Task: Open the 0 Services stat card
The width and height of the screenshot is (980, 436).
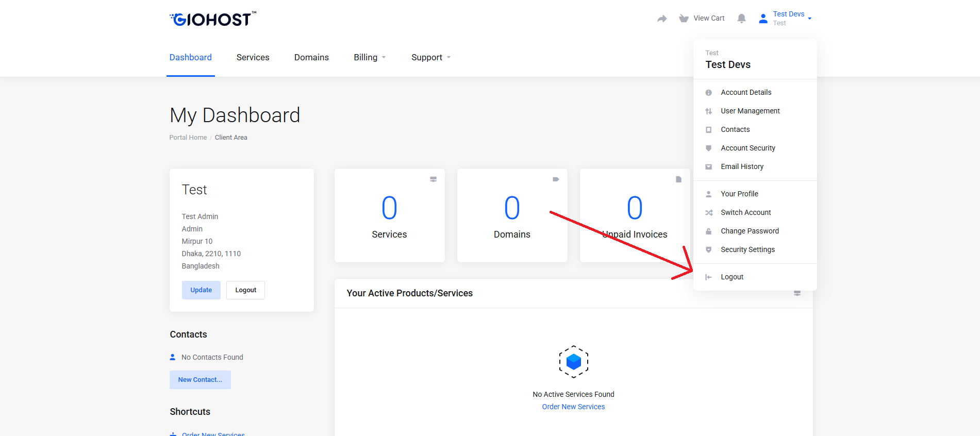Action: tap(390, 215)
